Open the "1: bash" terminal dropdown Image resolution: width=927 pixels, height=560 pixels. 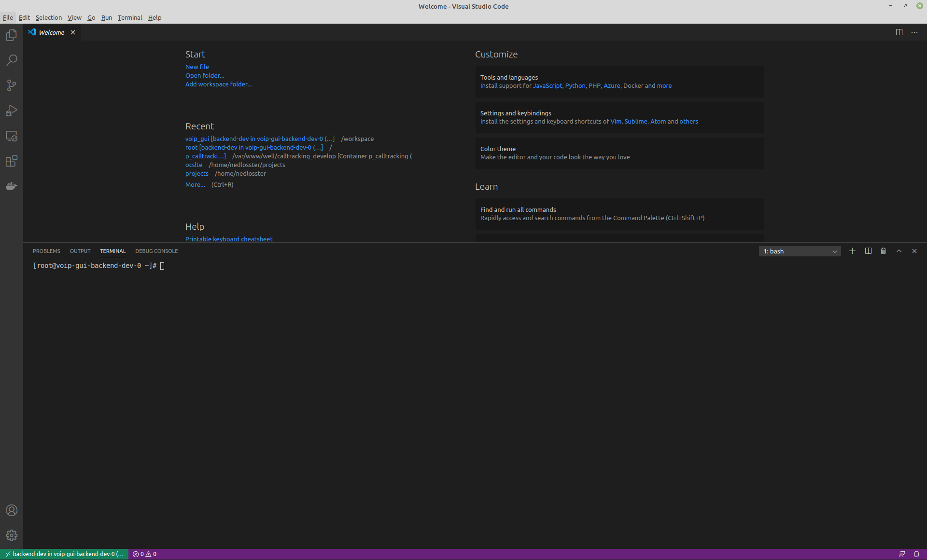(x=799, y=251)
